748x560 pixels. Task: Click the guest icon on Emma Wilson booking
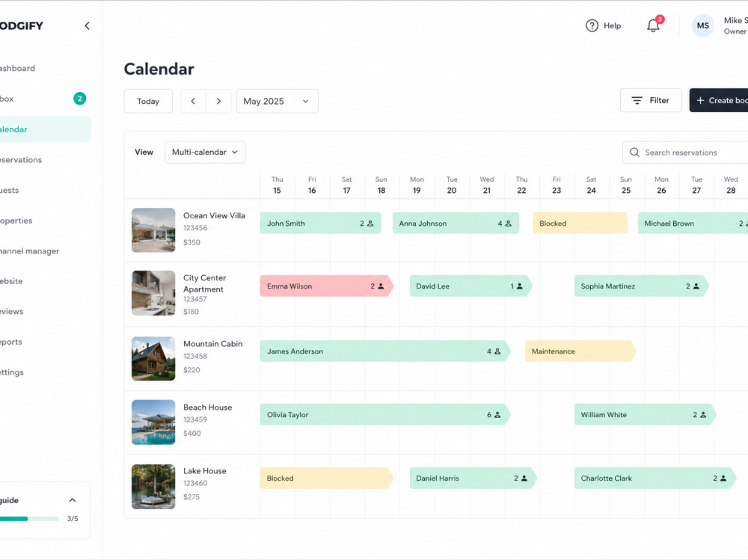[381, 286]
